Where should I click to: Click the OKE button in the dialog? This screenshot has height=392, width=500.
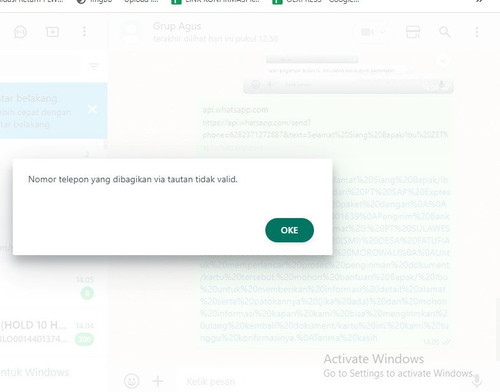point(289,230)
